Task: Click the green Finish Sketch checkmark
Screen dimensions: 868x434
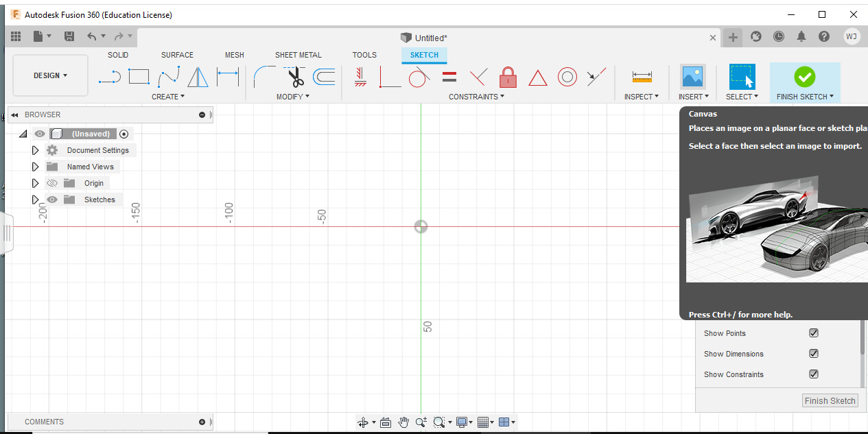Action: 804,77
